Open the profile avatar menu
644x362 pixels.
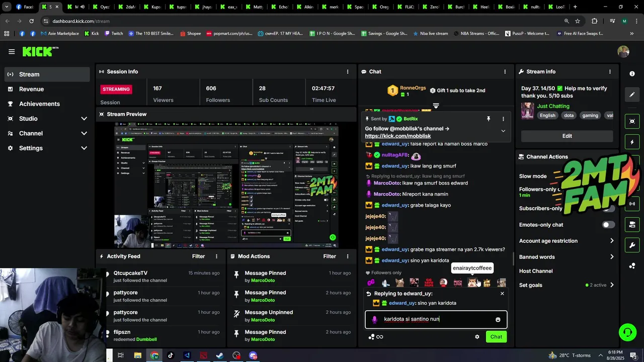623,51
